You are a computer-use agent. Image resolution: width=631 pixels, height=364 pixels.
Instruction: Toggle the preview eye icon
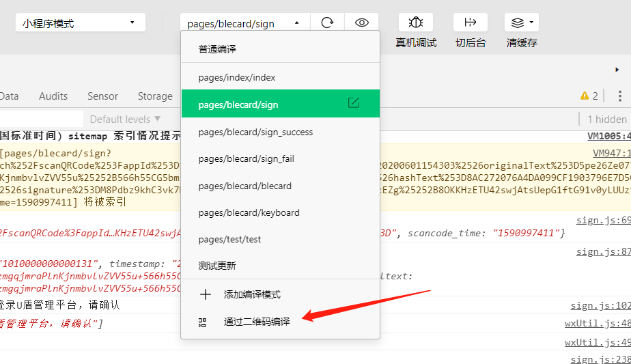click(x=361, y=23)
